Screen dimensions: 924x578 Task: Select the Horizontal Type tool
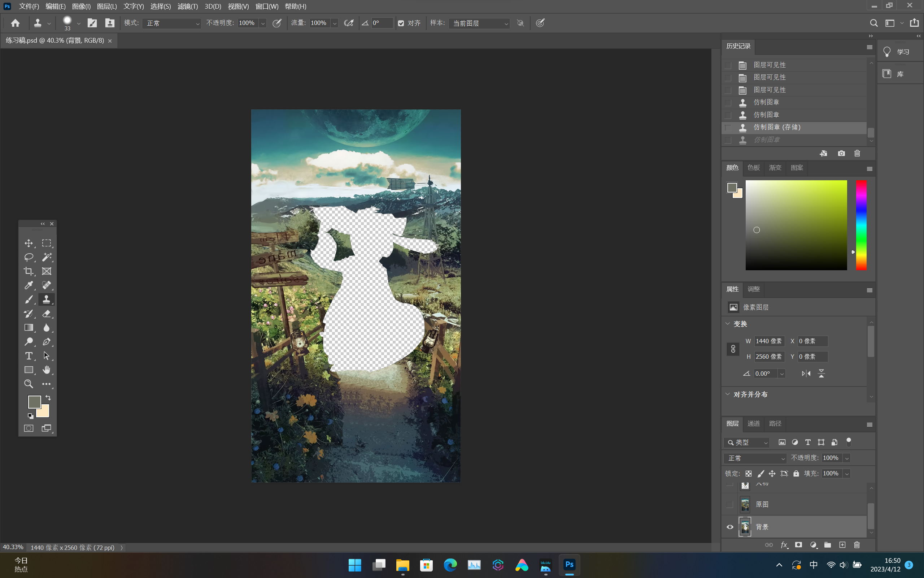(x=29, y=356)
